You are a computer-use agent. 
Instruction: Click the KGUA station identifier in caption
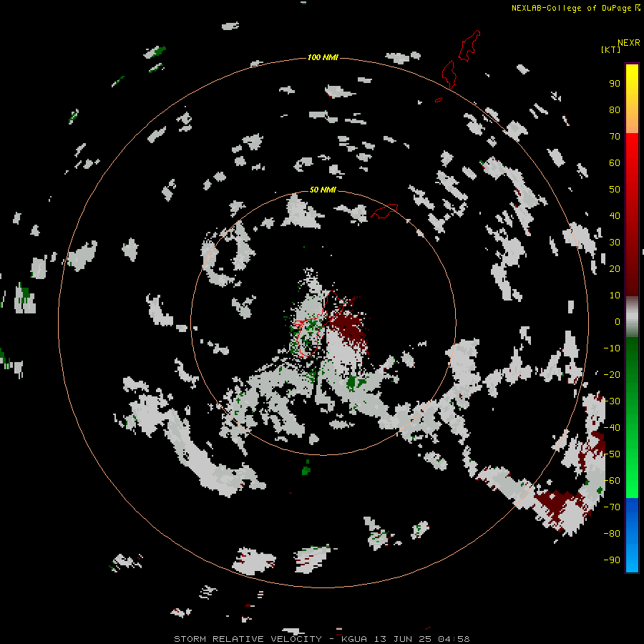pyautogui.click(x=355, y=639)
